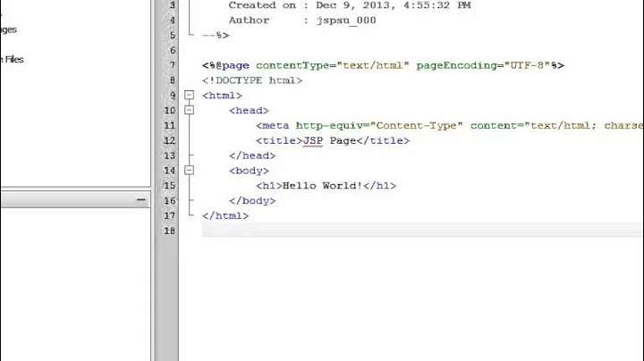Collapse the body tag fold on line 14

coord(189,171)
